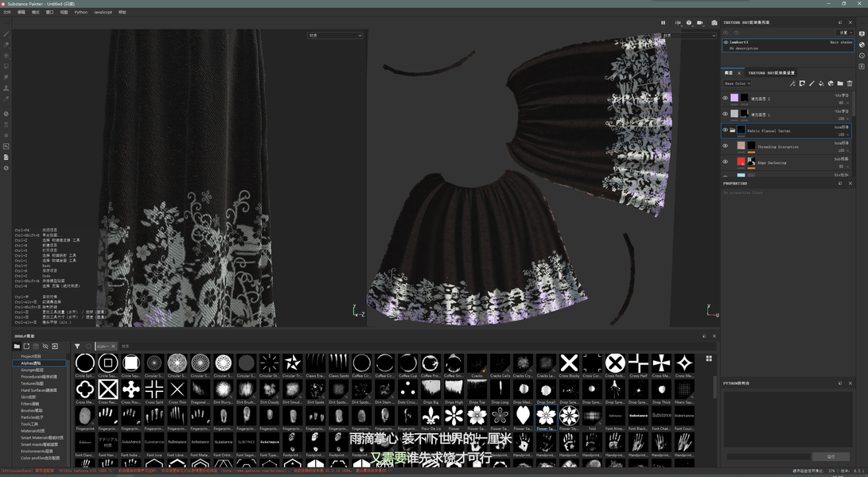Select Project category in shelf

(31, 356)
